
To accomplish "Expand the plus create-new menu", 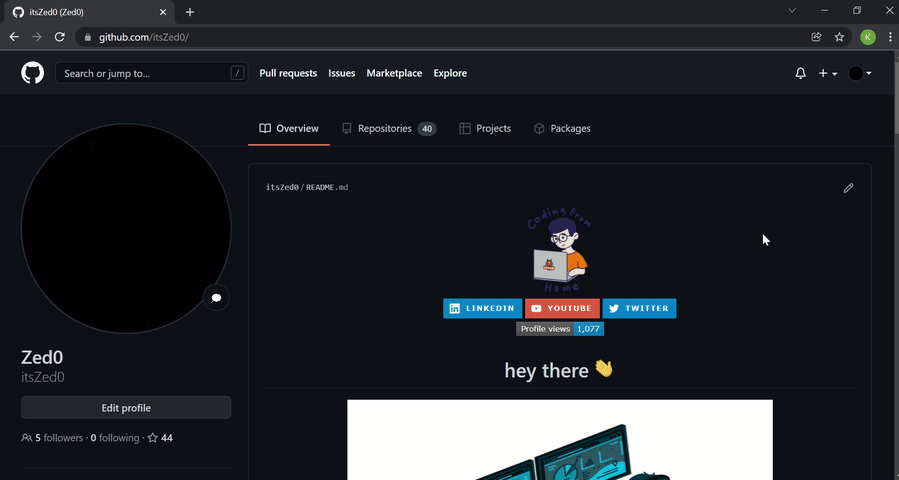I will point(827,73).
